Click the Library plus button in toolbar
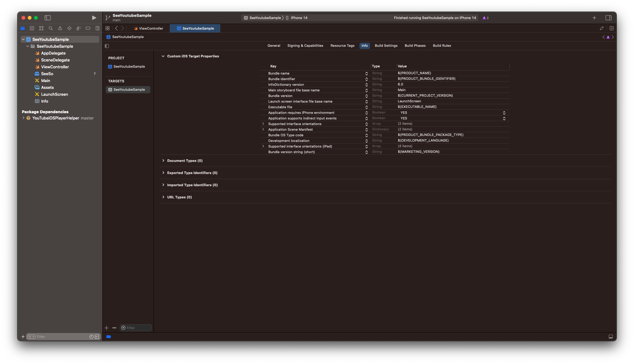This screenshot has width=634, height=364. [x=594, y=18]
